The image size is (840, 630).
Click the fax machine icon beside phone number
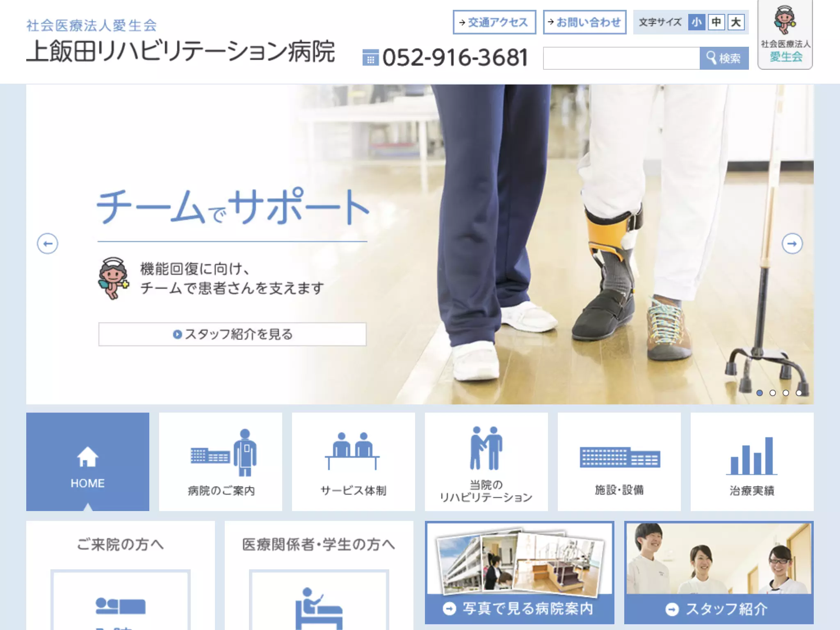click(370, 57)
